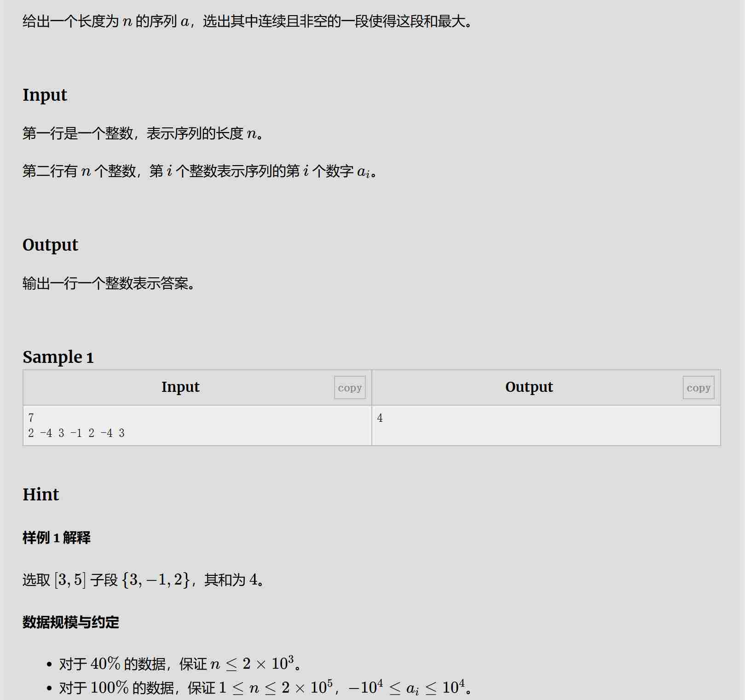745x700 pixels.
Task: Click the "样例 1 解释" subheading
Action: [57, 537]
